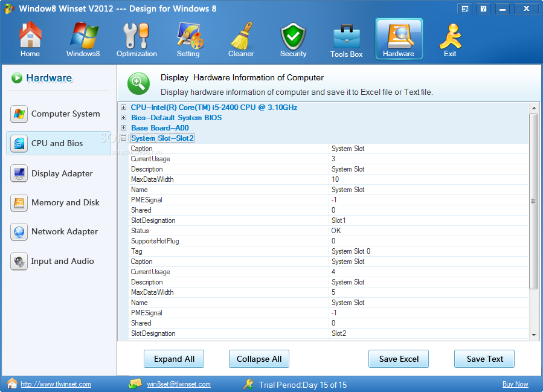Click the CurrentUsage value 4
The height and width of the screenshot is (392, 543).
pos(333,272)
